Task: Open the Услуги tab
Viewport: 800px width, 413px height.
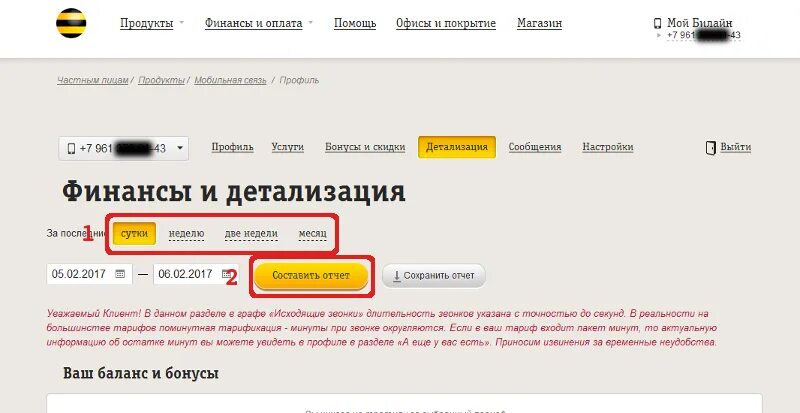Action: [288, 147]
